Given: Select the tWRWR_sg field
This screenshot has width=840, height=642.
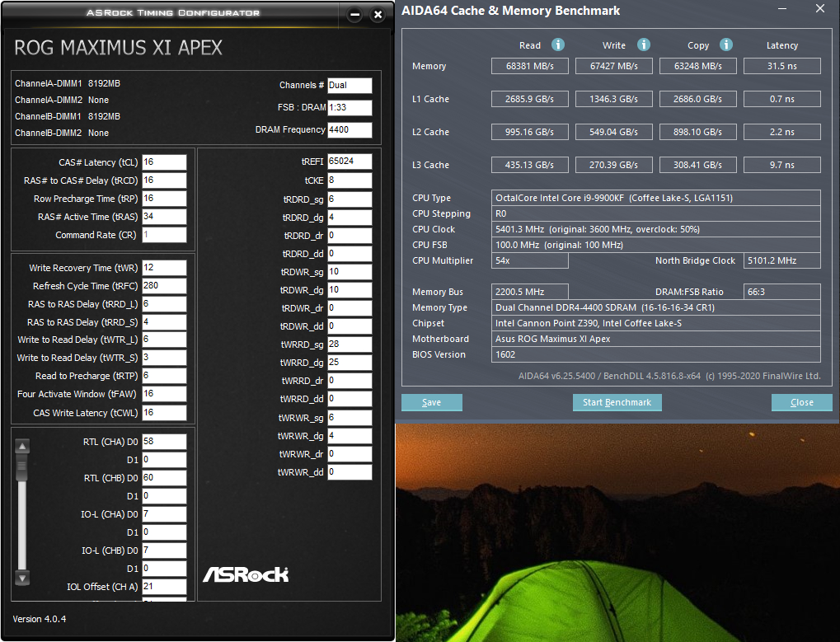Looking at the screenshot, I should (350, 418).
